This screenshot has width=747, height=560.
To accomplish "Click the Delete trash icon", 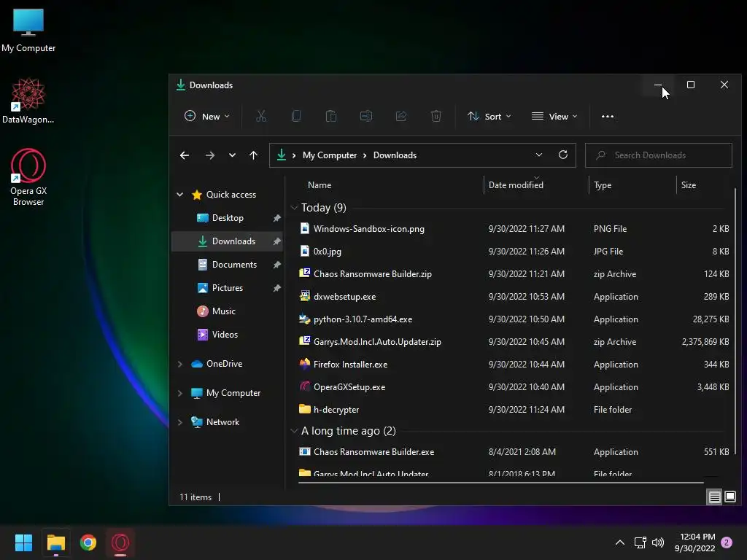I will [436, 116].
